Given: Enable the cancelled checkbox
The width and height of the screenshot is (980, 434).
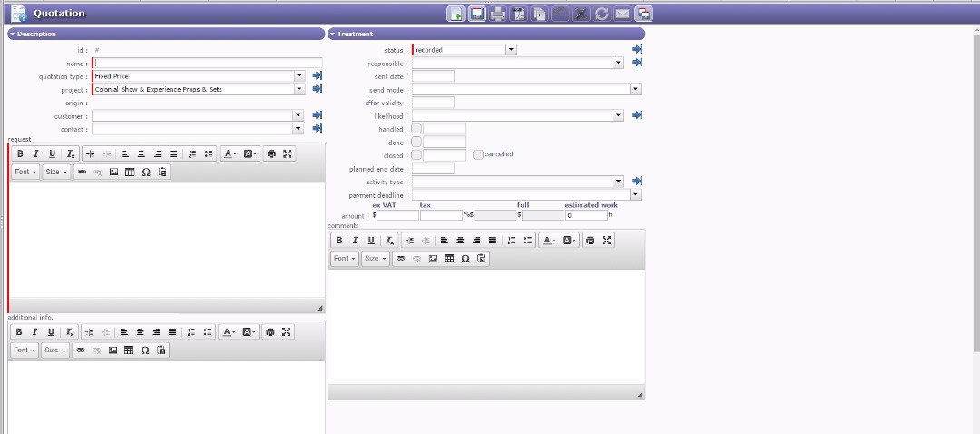Looking at the screenshot, I should pos(478,154).
